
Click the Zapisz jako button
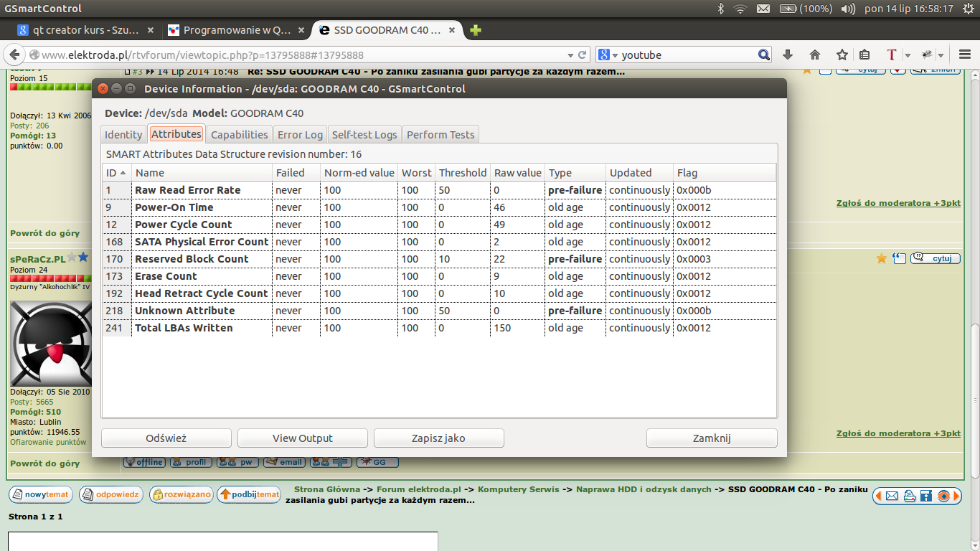coord(438,438)
